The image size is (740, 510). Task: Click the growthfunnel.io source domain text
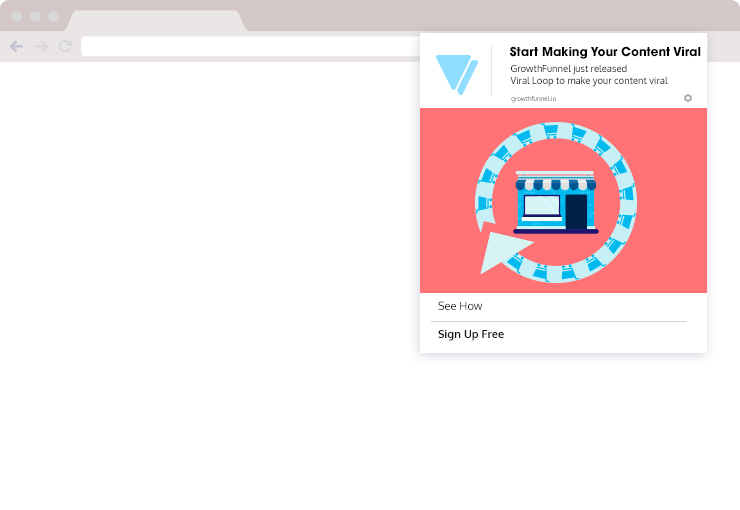(533, 99)
